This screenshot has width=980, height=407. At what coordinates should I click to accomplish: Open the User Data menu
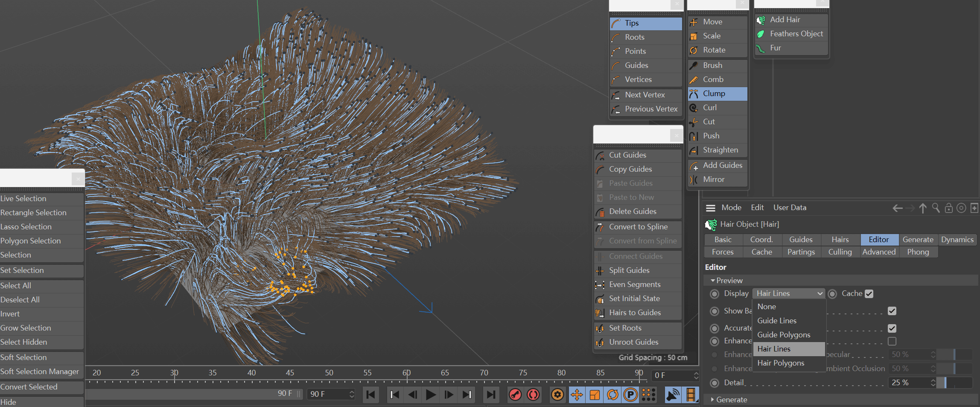[790, 208]
